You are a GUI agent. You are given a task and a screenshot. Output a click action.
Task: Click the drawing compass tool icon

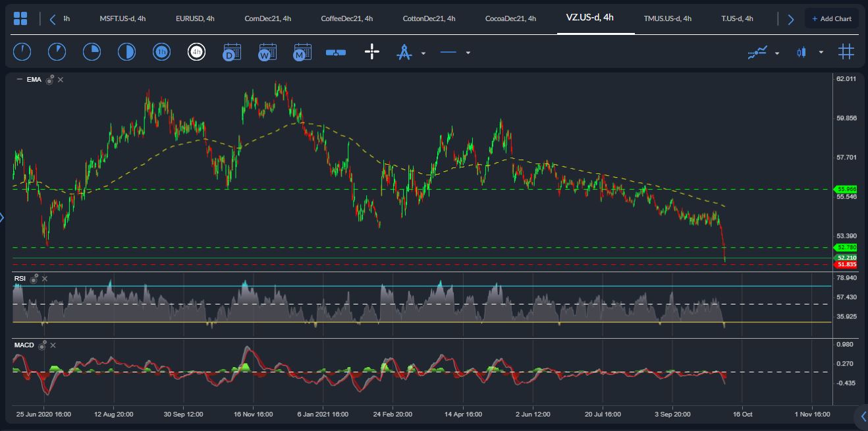[404, 52]
